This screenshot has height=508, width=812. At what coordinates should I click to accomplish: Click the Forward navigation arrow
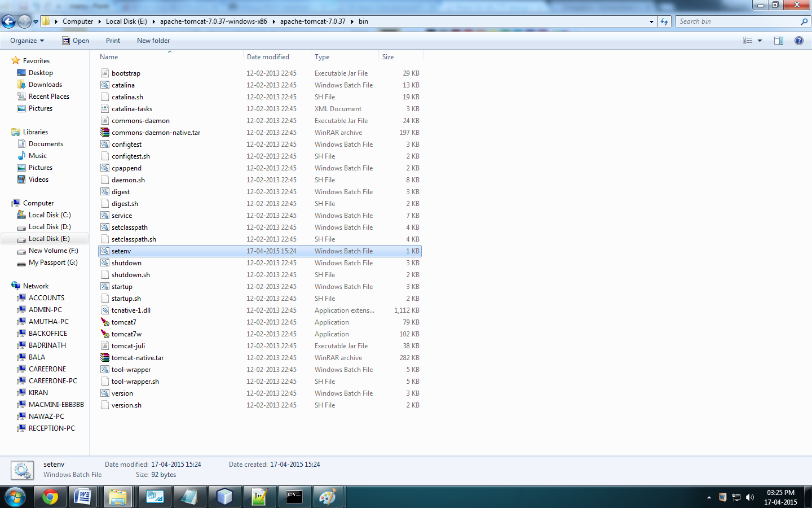(x=24, y=21)
